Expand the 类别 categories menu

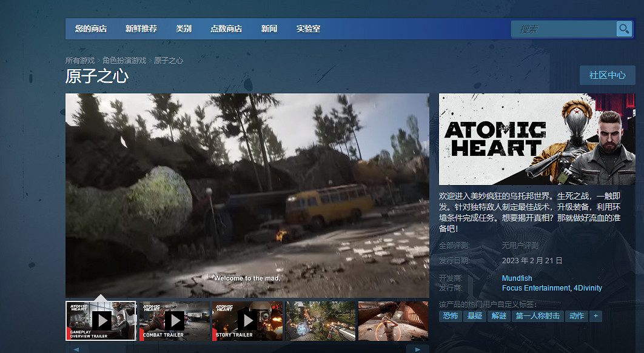pos(184,29)
